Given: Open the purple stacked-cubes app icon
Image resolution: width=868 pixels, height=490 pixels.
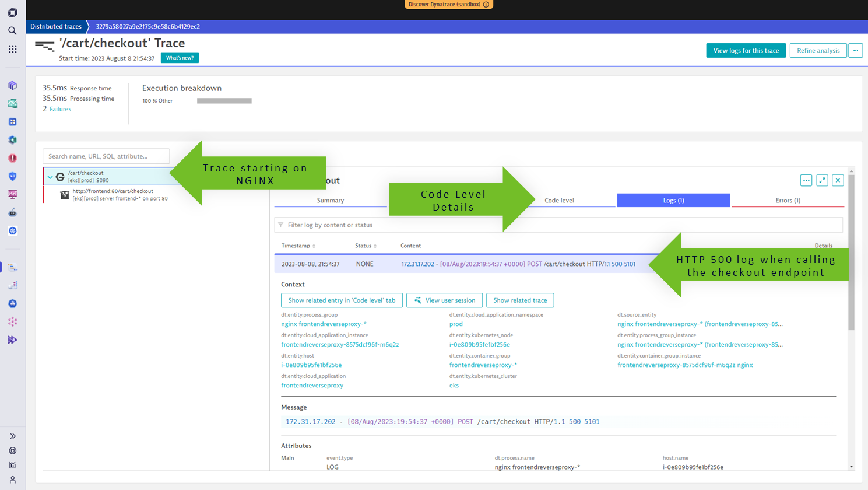Looking at the screenshot, I should tap(12, 86).
